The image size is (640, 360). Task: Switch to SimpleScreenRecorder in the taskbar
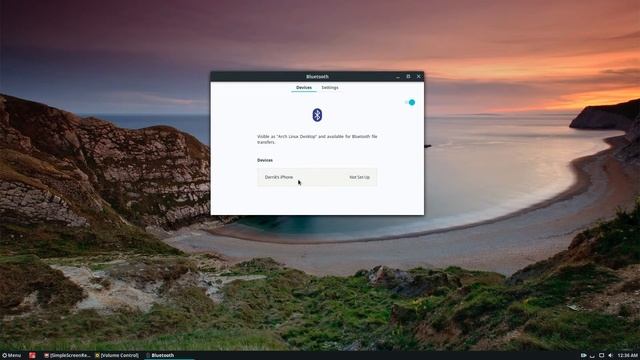tap(67, 356)
